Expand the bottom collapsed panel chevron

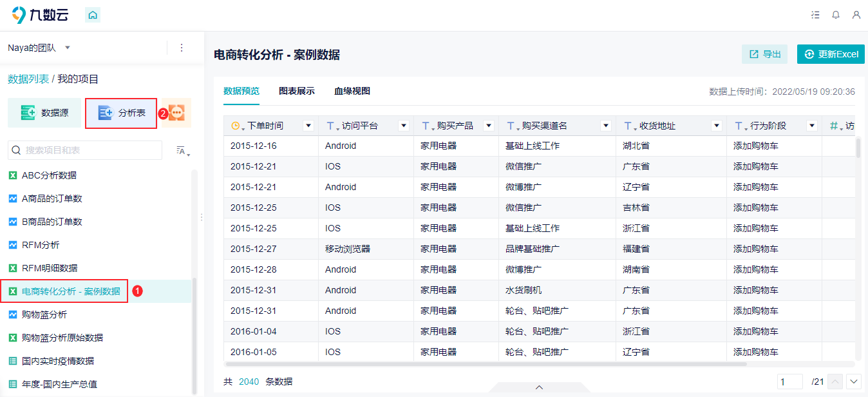[540, 387]
